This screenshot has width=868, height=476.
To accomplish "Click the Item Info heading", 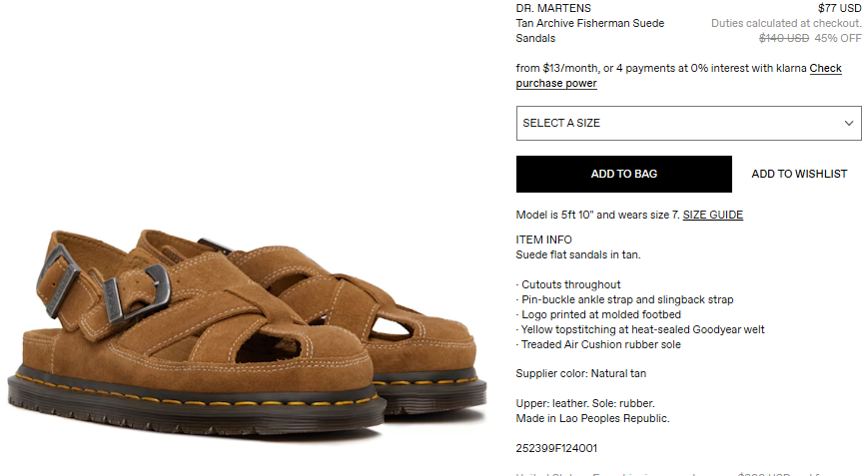I will tap(543, 239).
